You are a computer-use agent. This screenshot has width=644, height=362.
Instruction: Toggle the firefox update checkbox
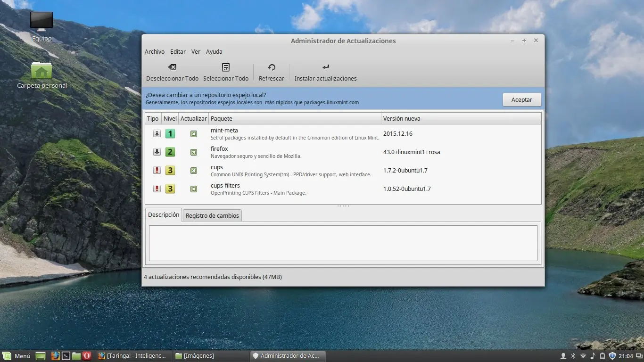click(x=193, y=152)
